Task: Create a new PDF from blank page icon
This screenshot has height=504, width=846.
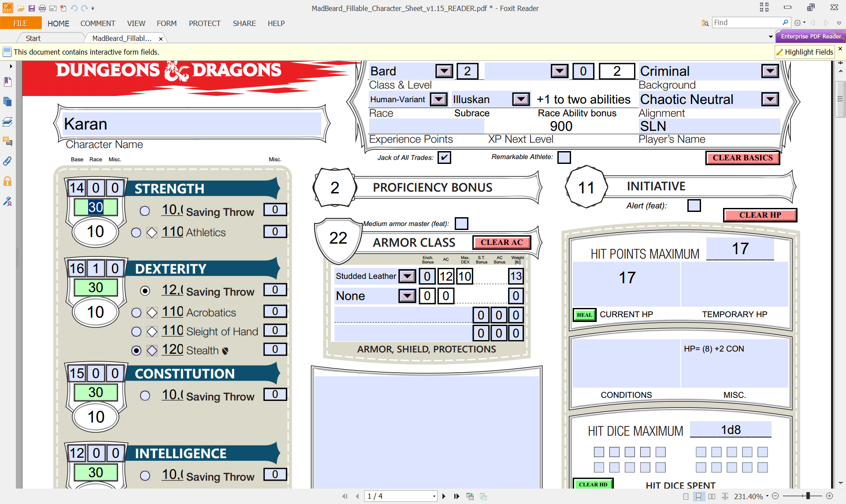Action: point(63,8)
